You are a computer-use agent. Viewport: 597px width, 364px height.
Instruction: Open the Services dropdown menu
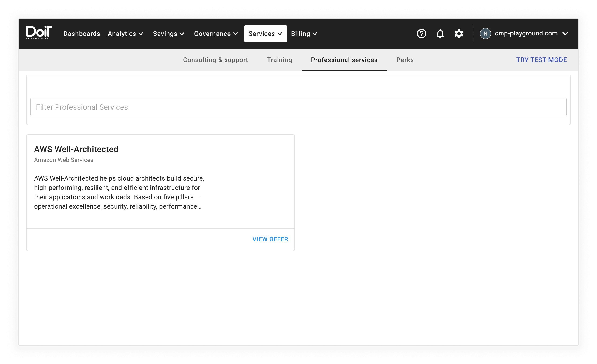(x=265, y=34)
